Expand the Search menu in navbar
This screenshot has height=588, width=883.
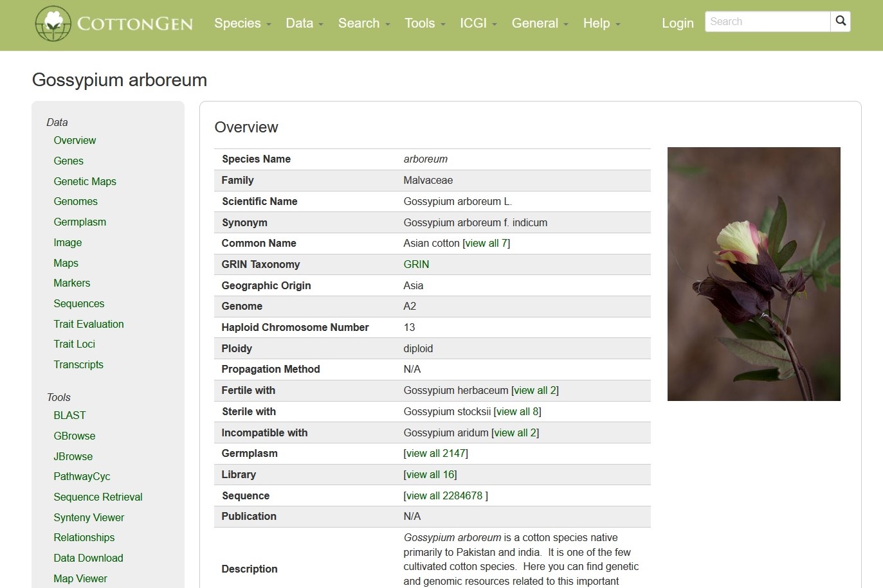click(364, 23)
